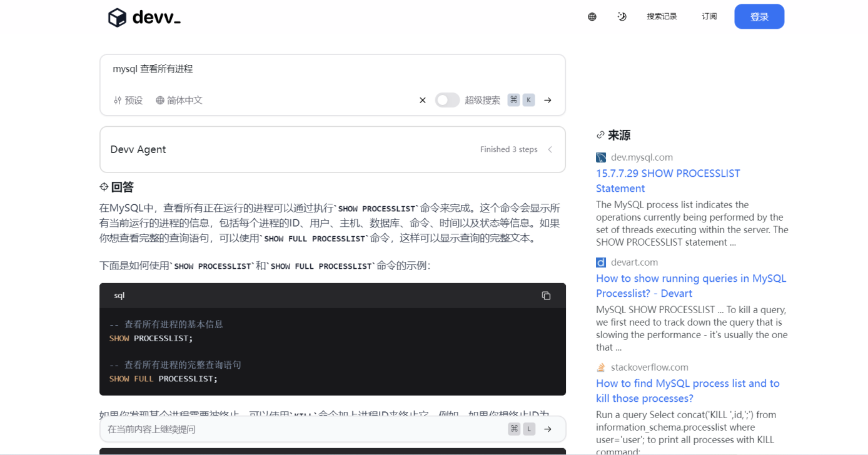Open 订阅 in the header
The height and width of the screenshot is (455, 868).
point(709,17)
